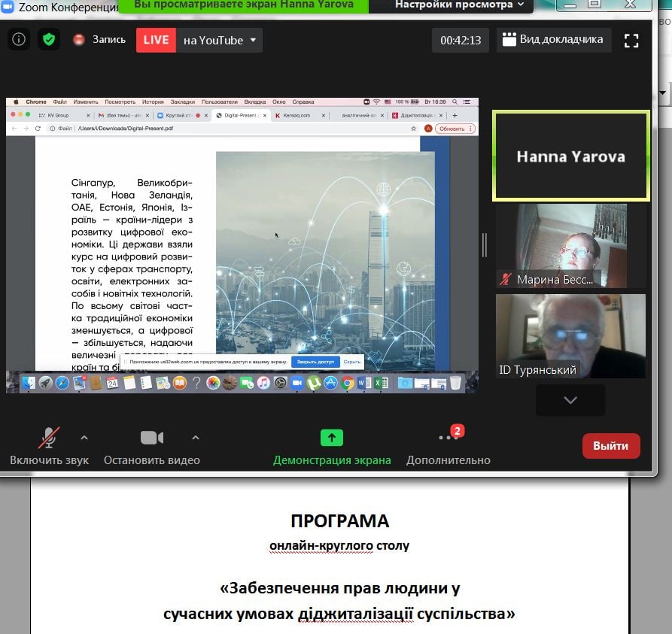Click the meeting info icon
672x634 pixels.
pyautogui.click(x=19, y=40)
